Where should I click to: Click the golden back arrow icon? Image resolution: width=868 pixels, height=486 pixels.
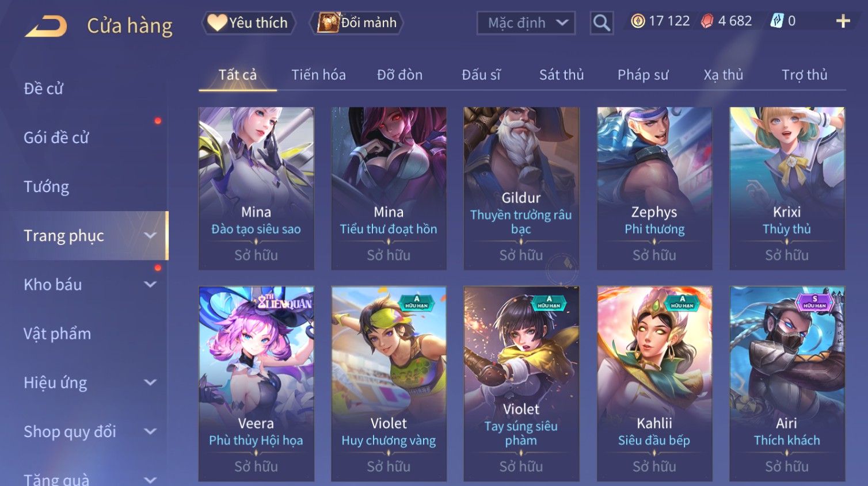click(46, 26)
